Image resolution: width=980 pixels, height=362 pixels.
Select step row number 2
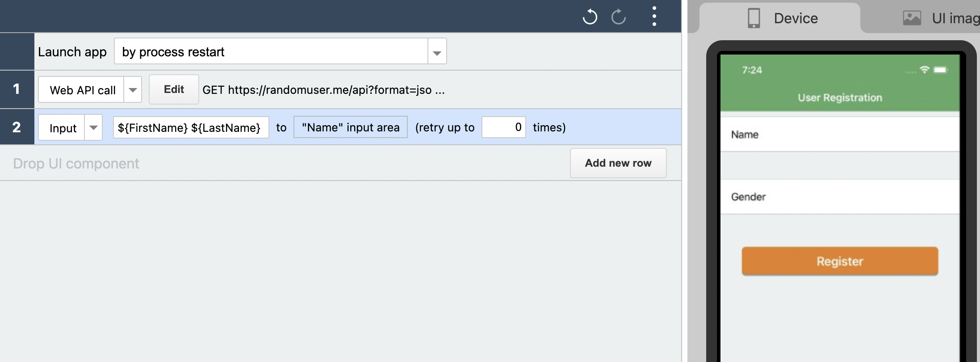(x=17, y=127)
